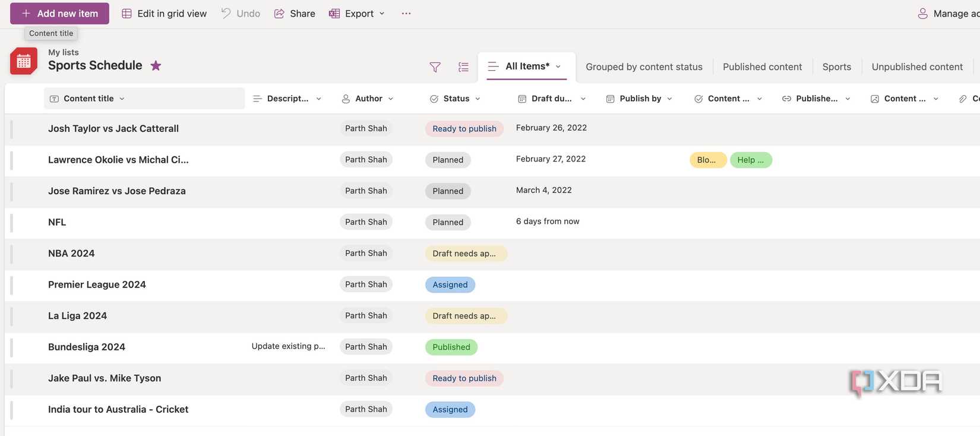Click the favorite star next to Sports Schedule
This screenshot has width=980, height=436.
point(156,65)
